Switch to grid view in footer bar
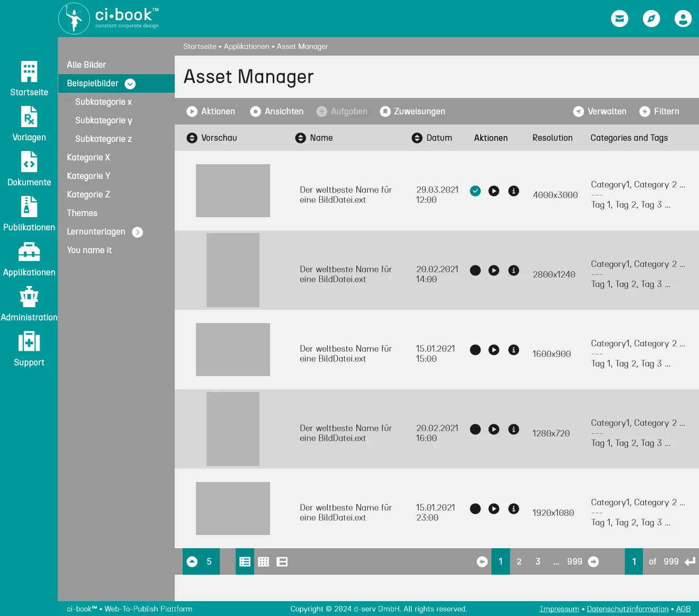Screen dimensions: 699x616 pos(263,561)
